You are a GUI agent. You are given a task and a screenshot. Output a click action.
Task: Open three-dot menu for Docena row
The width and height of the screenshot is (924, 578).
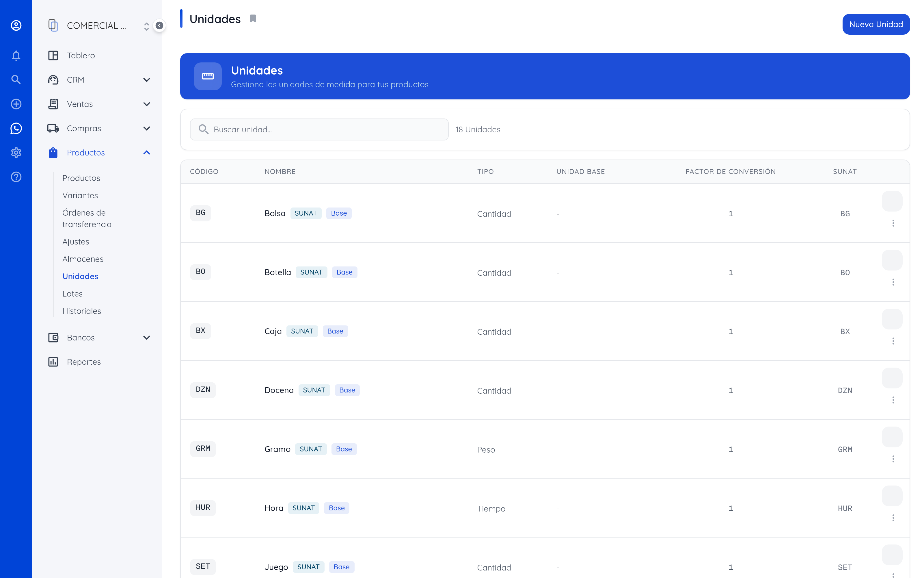coord(893,400)
